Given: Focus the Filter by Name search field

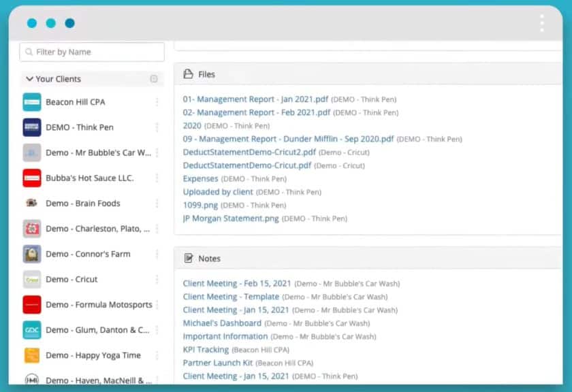Looking at the screenshot, I should pos(92,52).
